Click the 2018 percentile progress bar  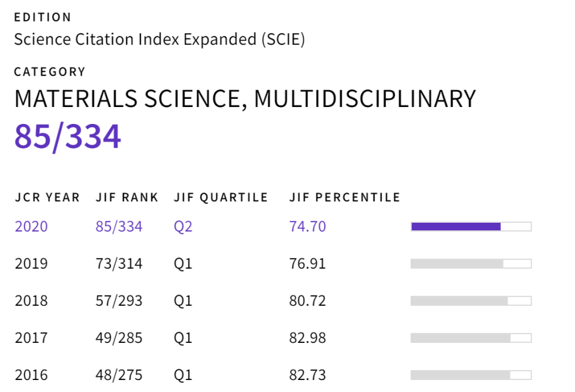pyautogui.click(x=470, y=301)
